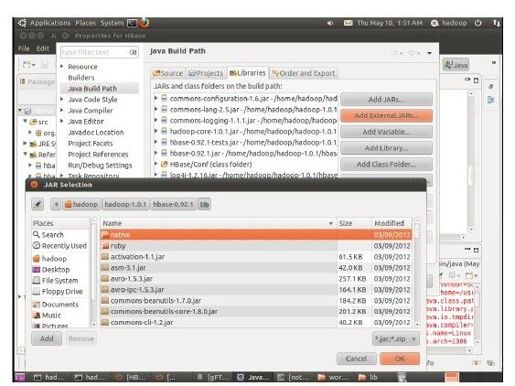This screenshot has width=515, height=386.
Task: Switch to the Source tab
Action: coord(168,73)
